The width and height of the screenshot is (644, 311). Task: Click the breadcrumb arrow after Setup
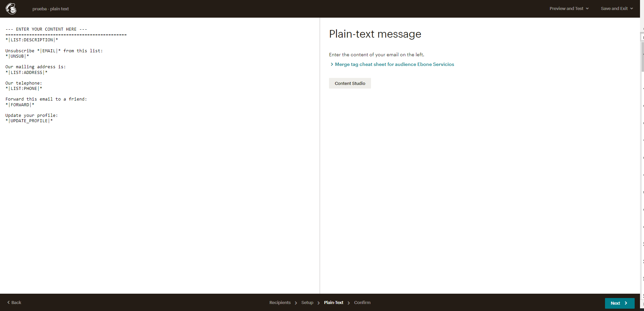pyautogui.click(x=319, y=303)
